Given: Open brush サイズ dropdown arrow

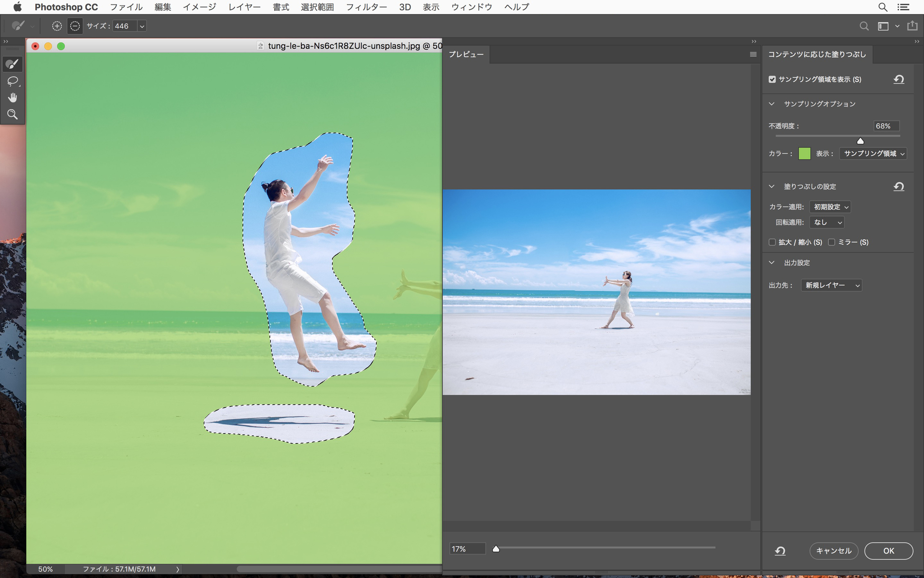Looking at the screenshot, I should (142, 26).
